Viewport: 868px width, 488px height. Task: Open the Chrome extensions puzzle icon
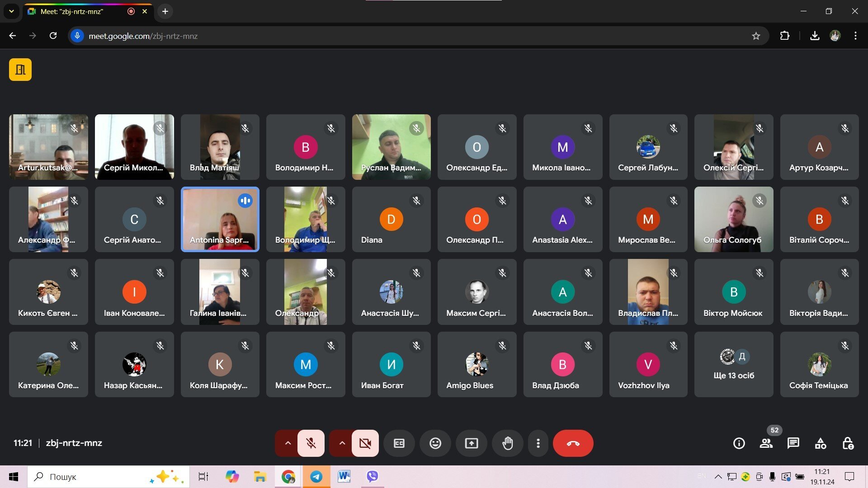pos(785,36)
